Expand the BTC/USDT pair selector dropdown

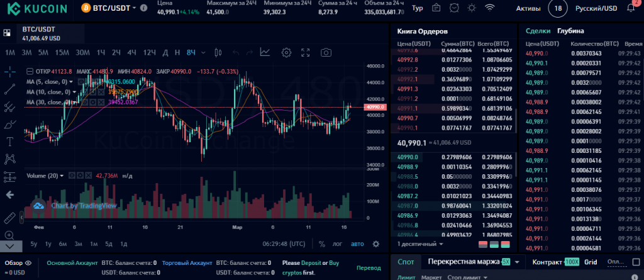[144, 9]
